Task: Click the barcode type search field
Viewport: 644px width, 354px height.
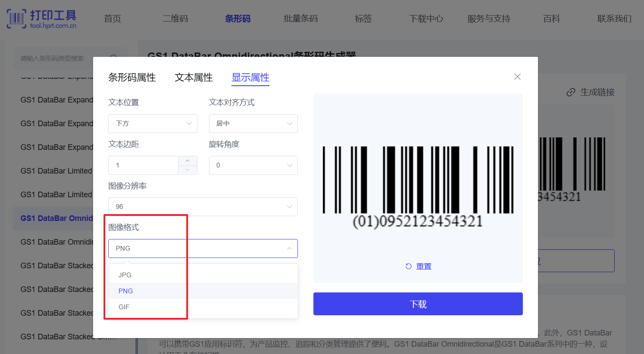Action: (x=70, y=58)
